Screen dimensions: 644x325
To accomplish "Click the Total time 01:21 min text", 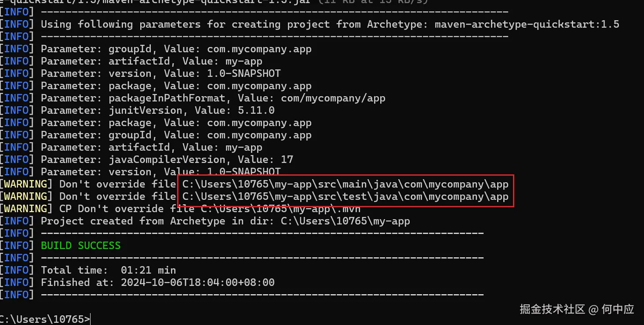I will 108,270.
